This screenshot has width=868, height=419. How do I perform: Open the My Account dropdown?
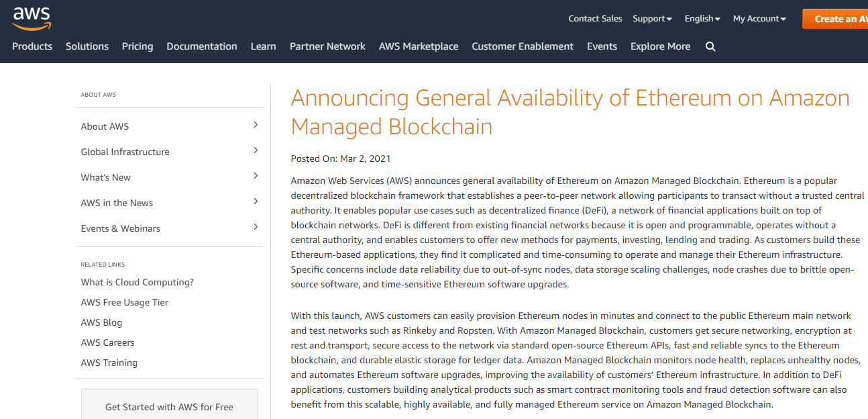pos(759,19)
